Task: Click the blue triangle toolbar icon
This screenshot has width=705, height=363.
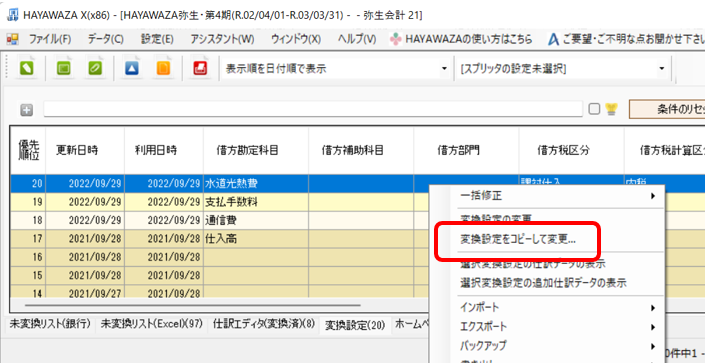Action: coord(132,68)
